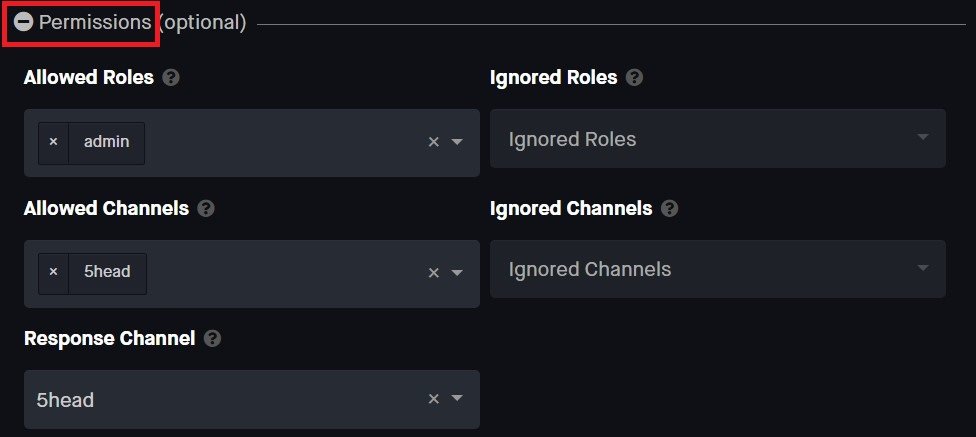Click the 5head tag in Allowed Channels

point(107,273)
